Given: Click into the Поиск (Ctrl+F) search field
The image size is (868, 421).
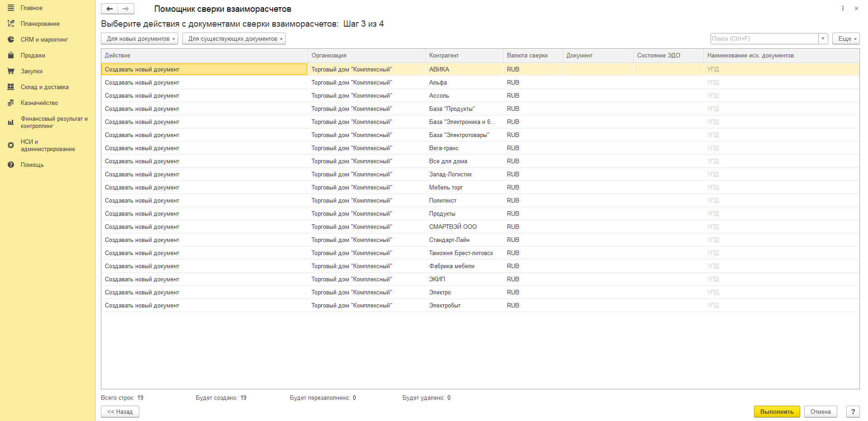Looking at the screenshot, I should pos(764,38).
